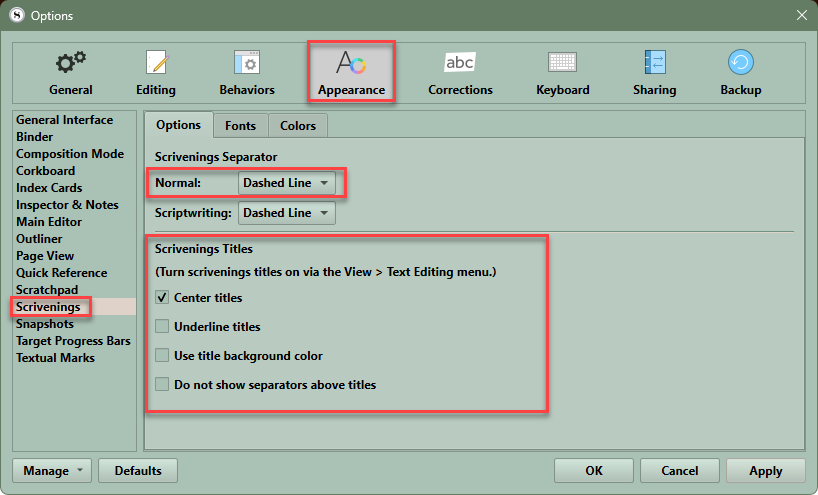This screenshot has width=818, height=495.
Task: Open the Manage dropdown button
Action: click(52, 470)
